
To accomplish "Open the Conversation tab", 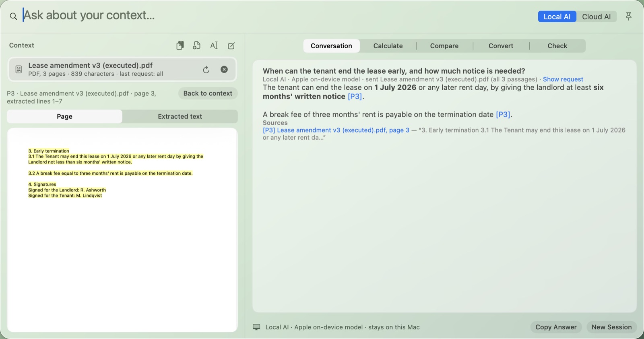I will [331, 46].
